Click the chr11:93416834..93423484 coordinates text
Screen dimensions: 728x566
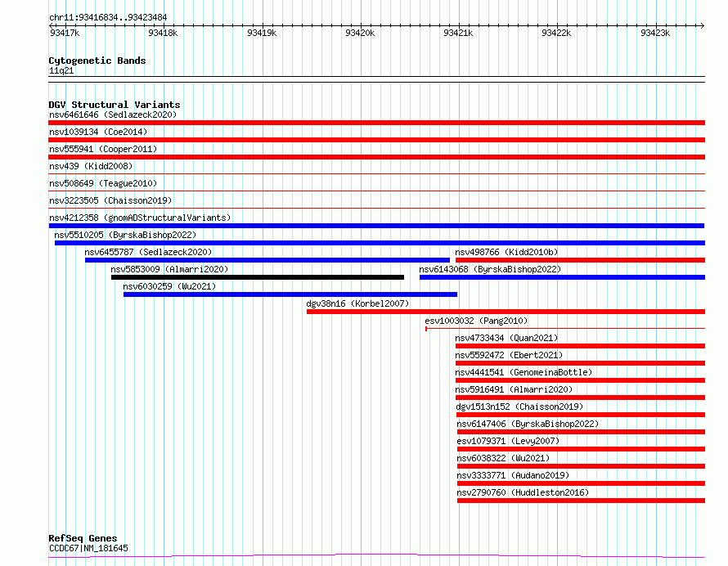pos(108,18)
